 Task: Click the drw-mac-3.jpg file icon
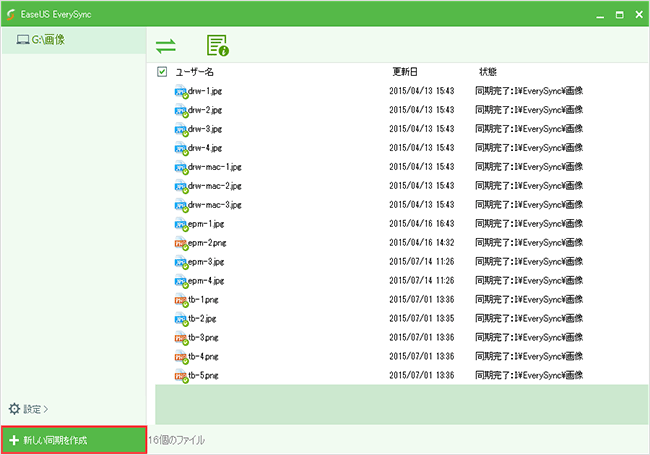point(181,206)
